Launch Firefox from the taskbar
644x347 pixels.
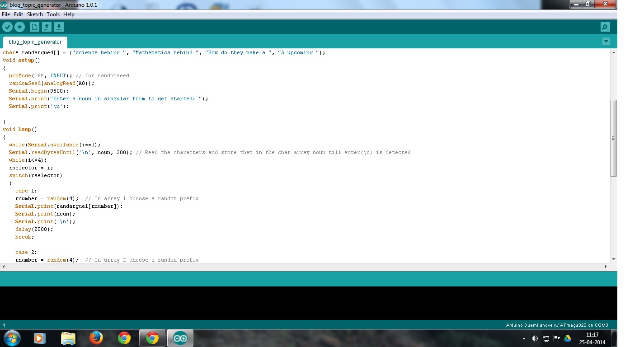[x=96, y=338]
